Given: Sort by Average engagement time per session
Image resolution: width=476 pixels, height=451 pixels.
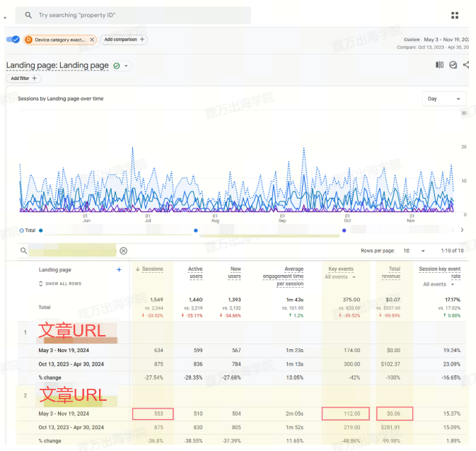Looking at the screenshot, I should coord(283,276).
